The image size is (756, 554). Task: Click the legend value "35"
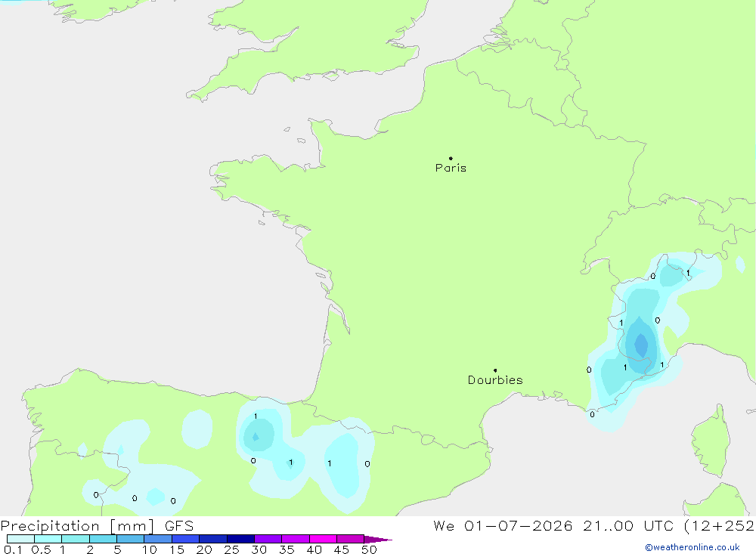(287, 549)
